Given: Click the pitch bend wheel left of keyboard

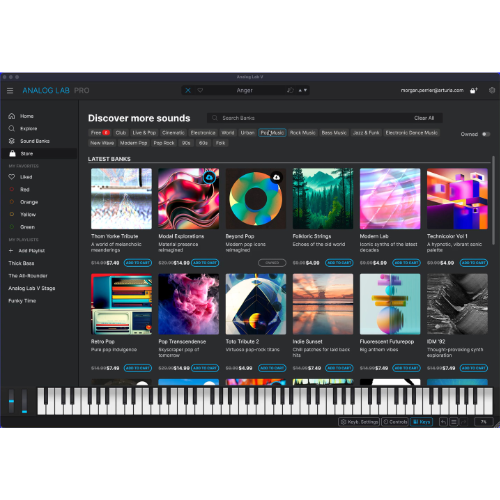Looking at the screenshot, I should click(x=11, y=402).
